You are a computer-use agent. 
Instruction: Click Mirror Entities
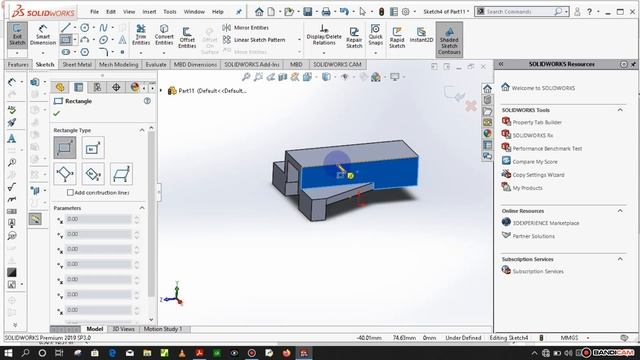point(245,28)
